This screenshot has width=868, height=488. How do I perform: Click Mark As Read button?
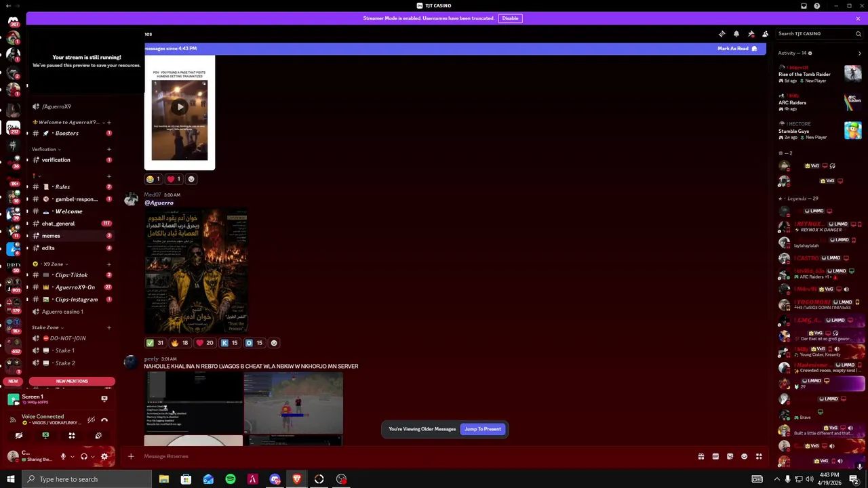pos(737,49)
